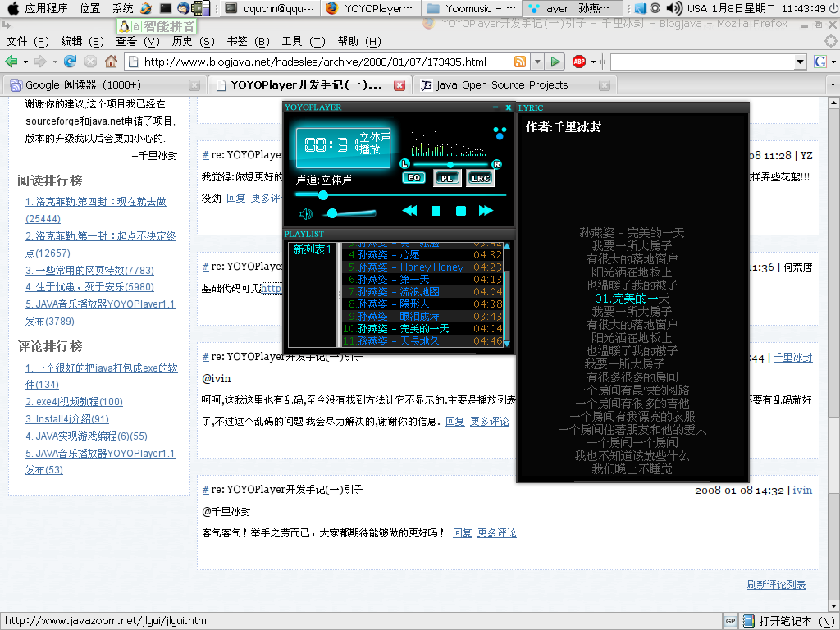The height and width of the screenshot is (630, 840).
Task: Click the 刷新评论列表 link
Action: click(x=776, y=584)
